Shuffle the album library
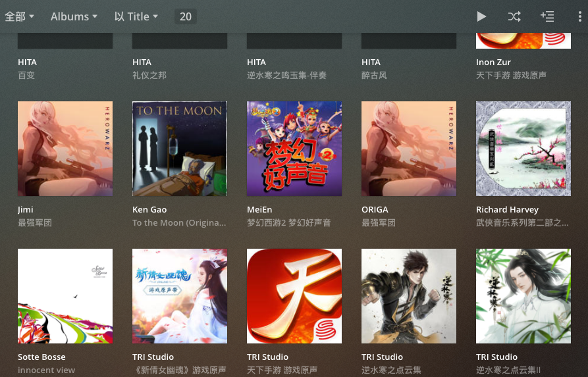Screen dimensions: 588x377 point(514,16)
